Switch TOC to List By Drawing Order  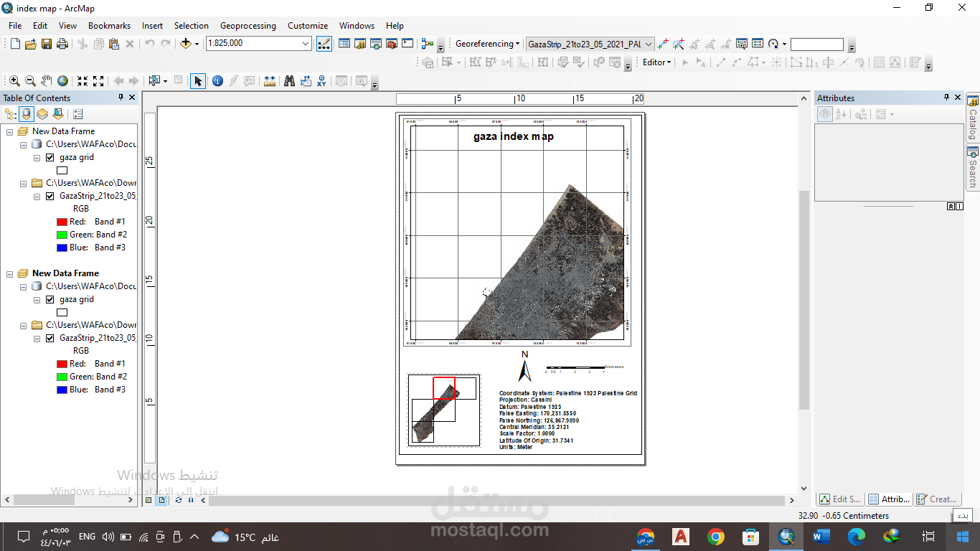pos(10,114)
